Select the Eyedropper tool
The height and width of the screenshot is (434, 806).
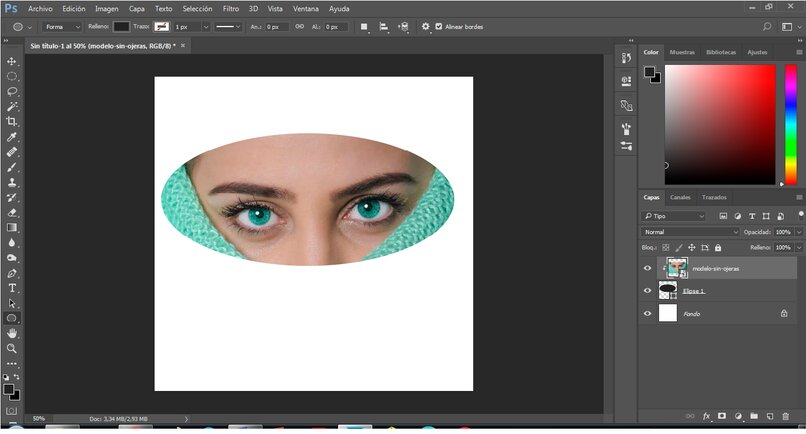[x=12, y=136]
